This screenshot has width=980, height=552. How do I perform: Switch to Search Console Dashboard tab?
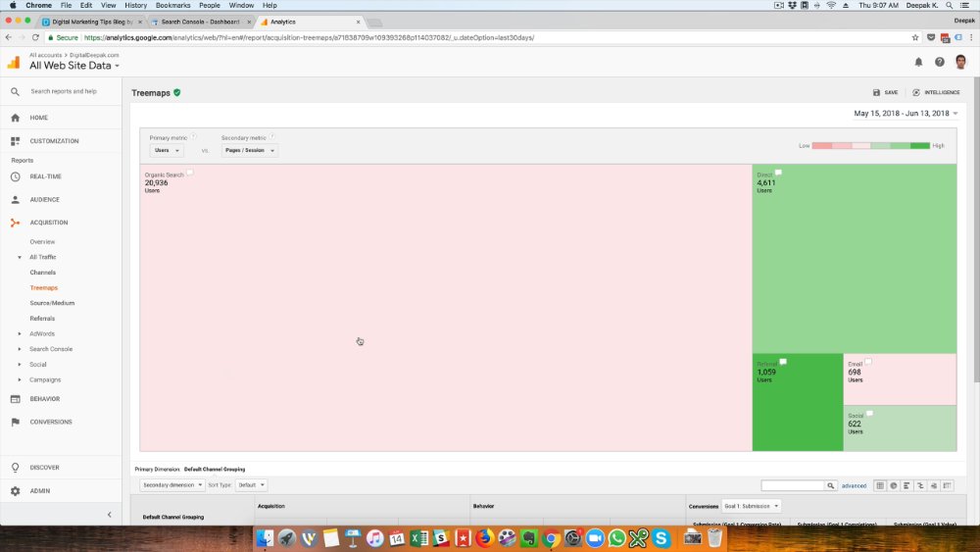tap(200, 22)
